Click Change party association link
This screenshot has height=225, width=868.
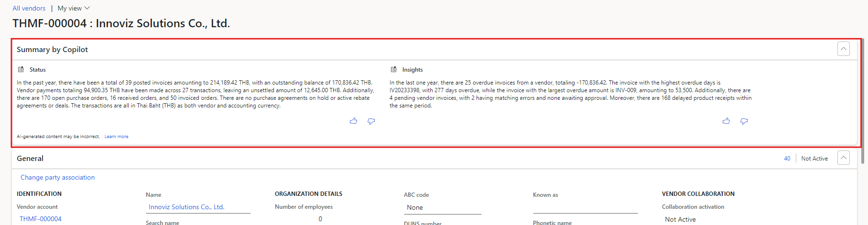57,177
